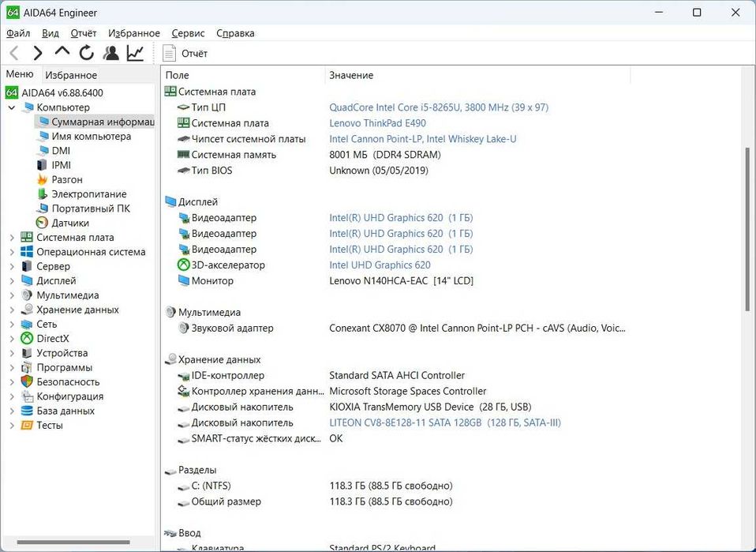Screen dimensions: 756x552
Task: Open the Файл menu
Action: coord(18,33)
